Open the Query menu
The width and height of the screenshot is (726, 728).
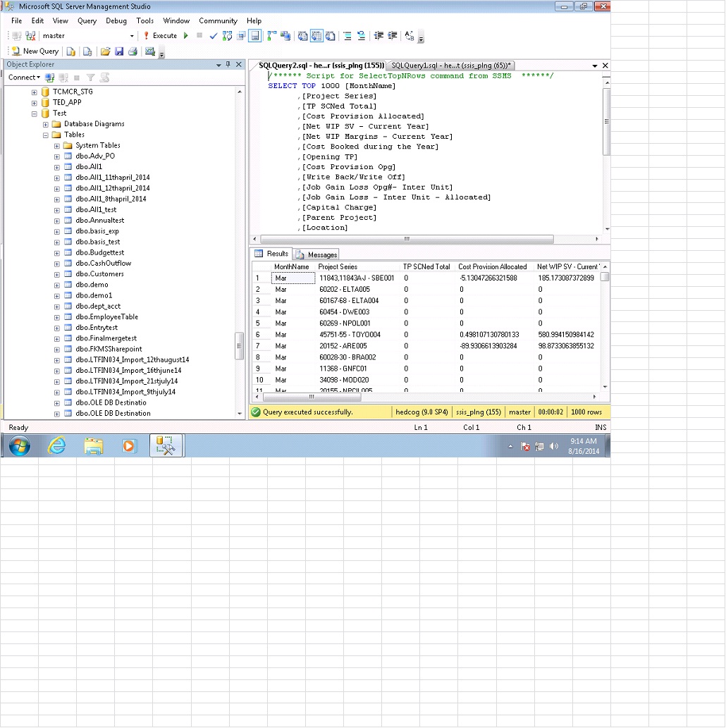[87, 21]
